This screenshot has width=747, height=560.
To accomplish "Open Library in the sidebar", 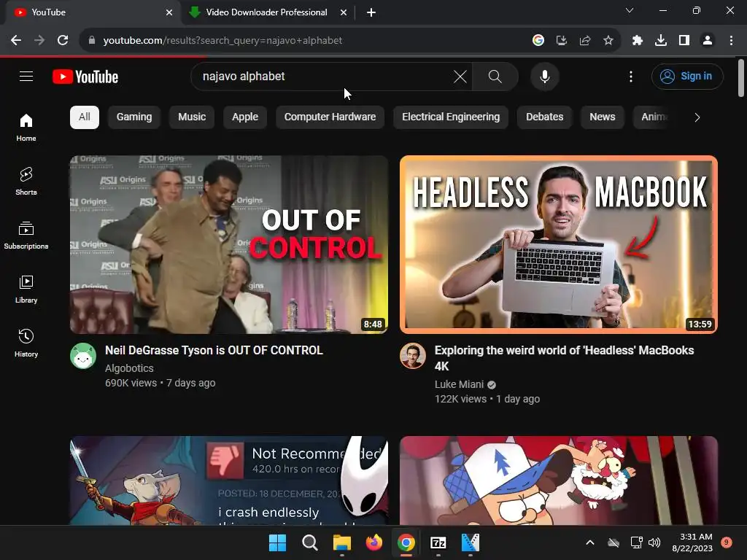I will (26, 289).
